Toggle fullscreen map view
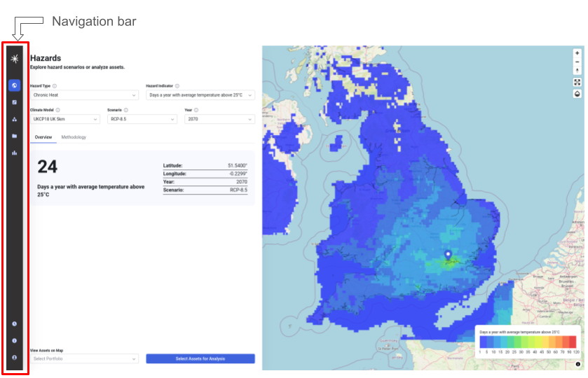Viewport: 588px width, 378px height. (577, 82)
